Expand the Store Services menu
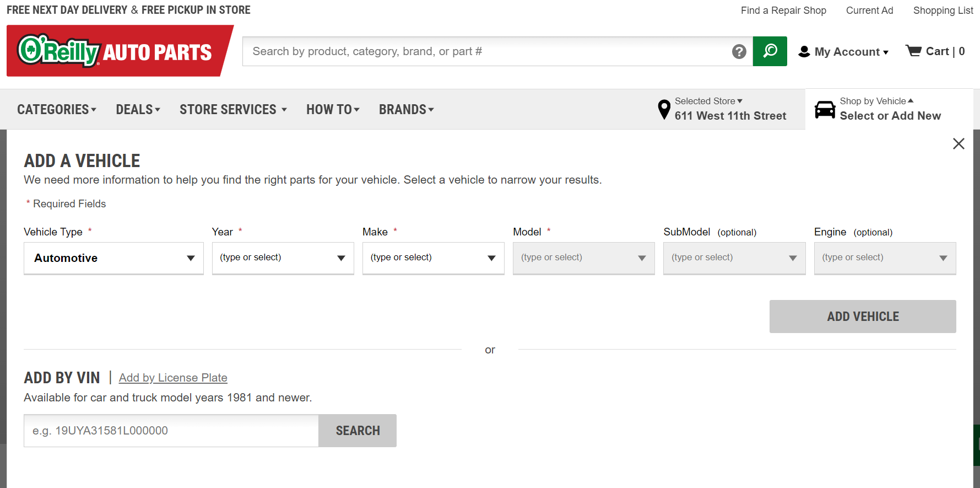 coord(233,109)
